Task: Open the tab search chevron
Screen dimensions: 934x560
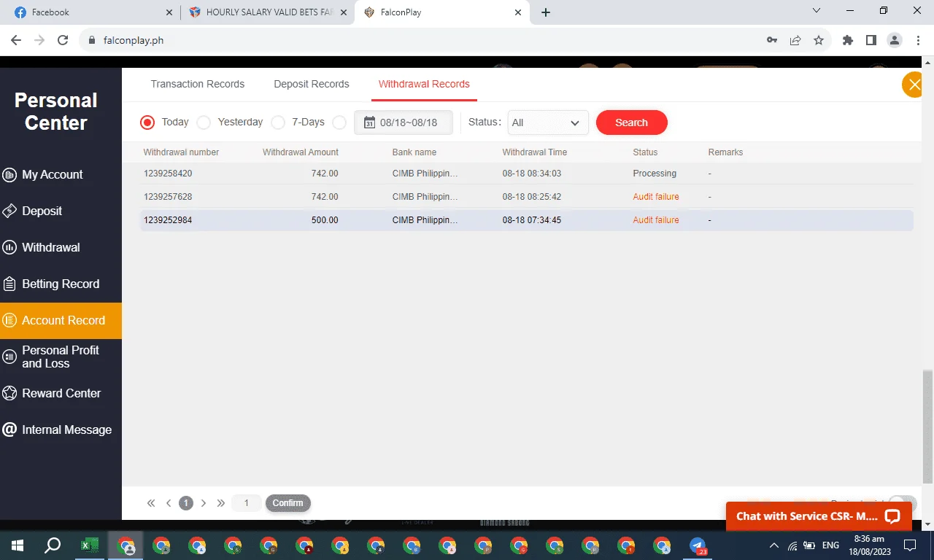Action: [817, 11]
